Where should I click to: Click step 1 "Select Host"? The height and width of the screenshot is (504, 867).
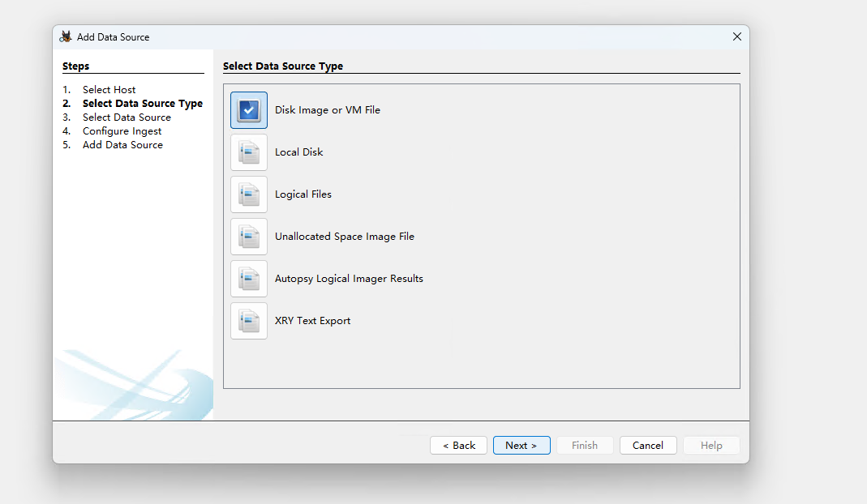point(109,89)
